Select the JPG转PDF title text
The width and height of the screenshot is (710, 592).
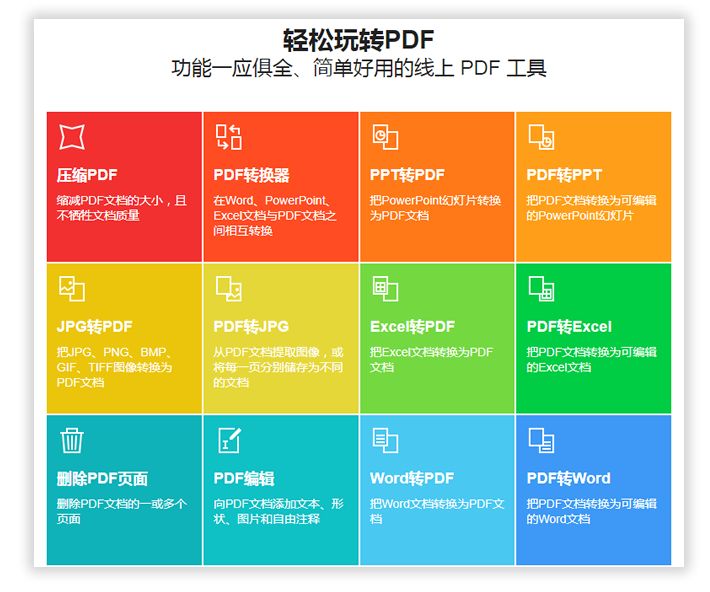tap(94, 327)
